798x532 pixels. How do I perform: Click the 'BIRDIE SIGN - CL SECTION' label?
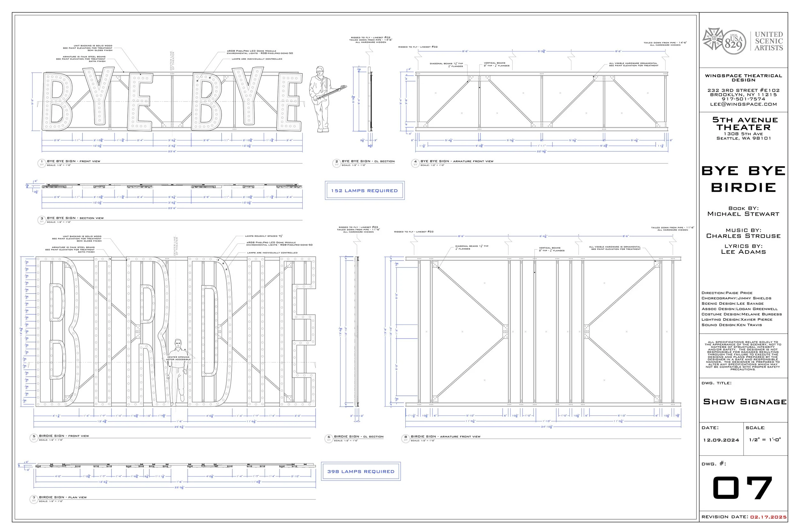click(359, 437)
